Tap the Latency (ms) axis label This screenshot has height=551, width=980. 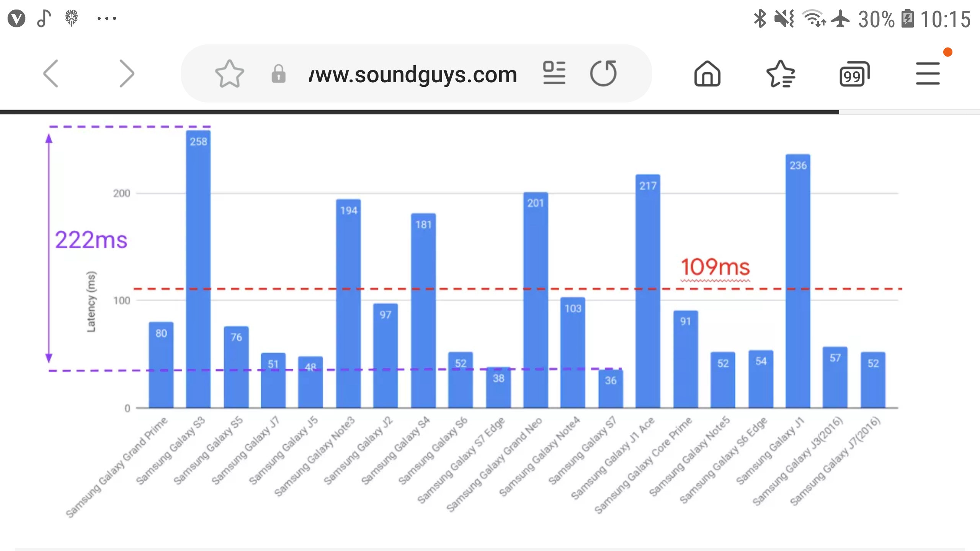click(91, 302)
